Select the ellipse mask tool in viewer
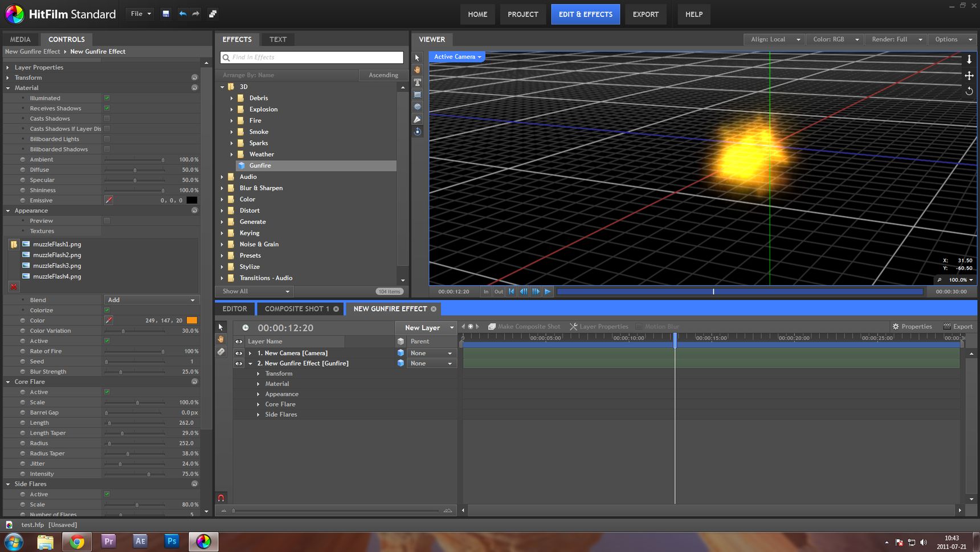 pos(417,107)
